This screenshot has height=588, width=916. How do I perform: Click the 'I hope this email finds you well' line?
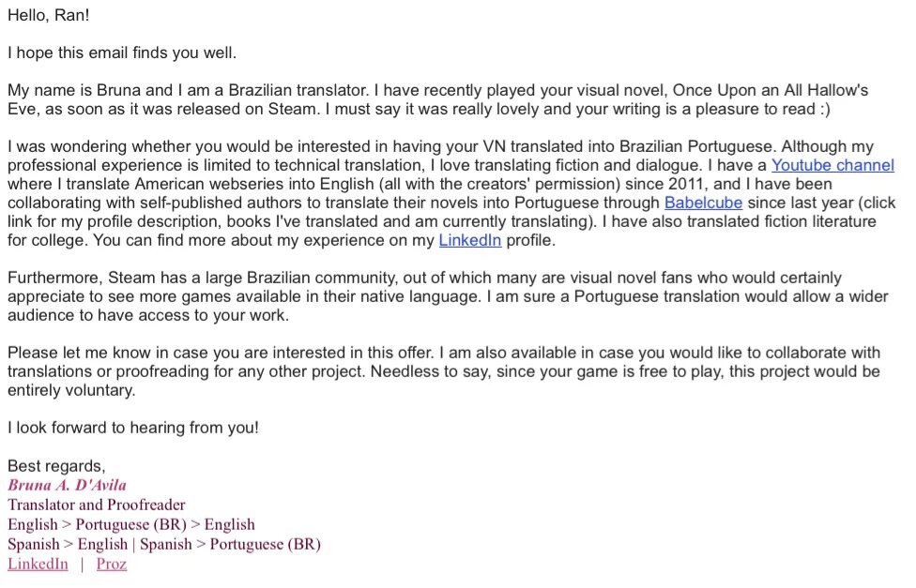click(122, 53)
